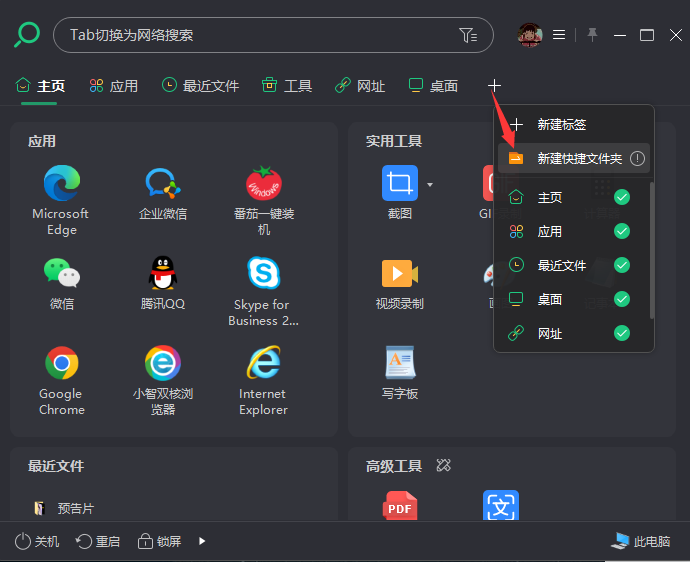Open 番茄一键装机 app icon
Viewport: 690px width, 562px height.
(x=264, y=183)
